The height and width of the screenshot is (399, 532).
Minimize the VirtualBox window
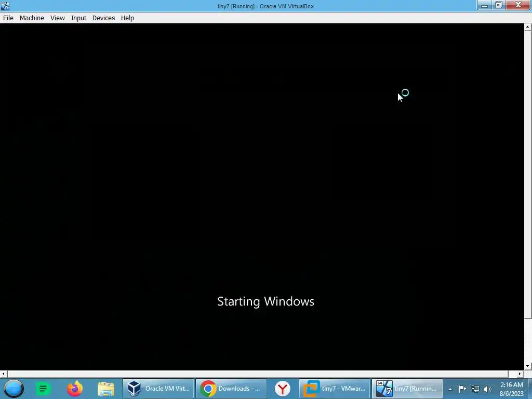[484, 5]
